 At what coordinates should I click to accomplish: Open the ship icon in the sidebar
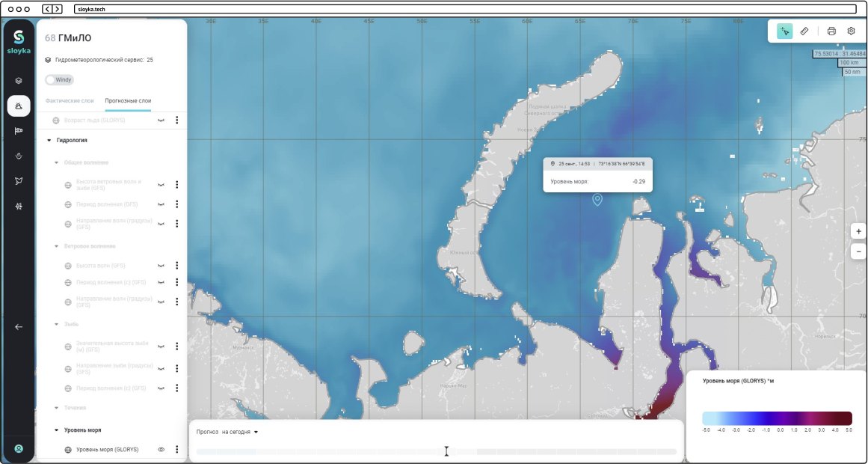[19, 156]
